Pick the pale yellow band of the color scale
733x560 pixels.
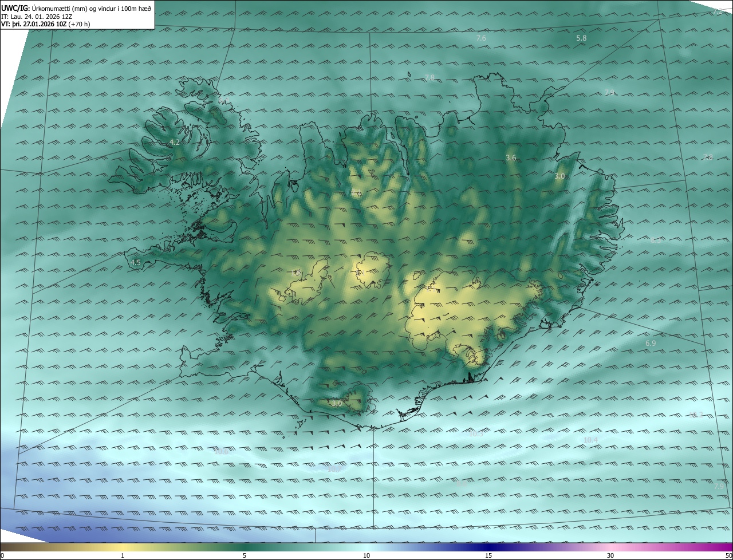click(x=123, y=547)
